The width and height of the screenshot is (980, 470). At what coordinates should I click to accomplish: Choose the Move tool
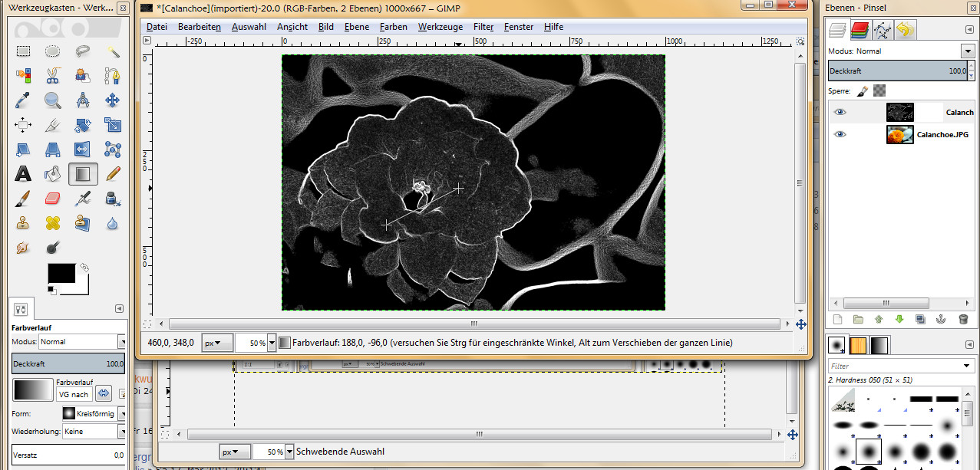pos(113,100)
